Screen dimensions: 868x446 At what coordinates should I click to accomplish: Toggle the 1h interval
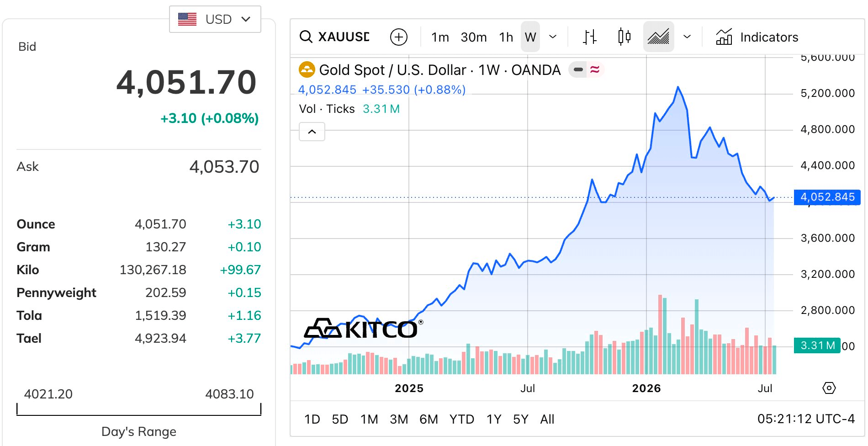click(506, 37)
